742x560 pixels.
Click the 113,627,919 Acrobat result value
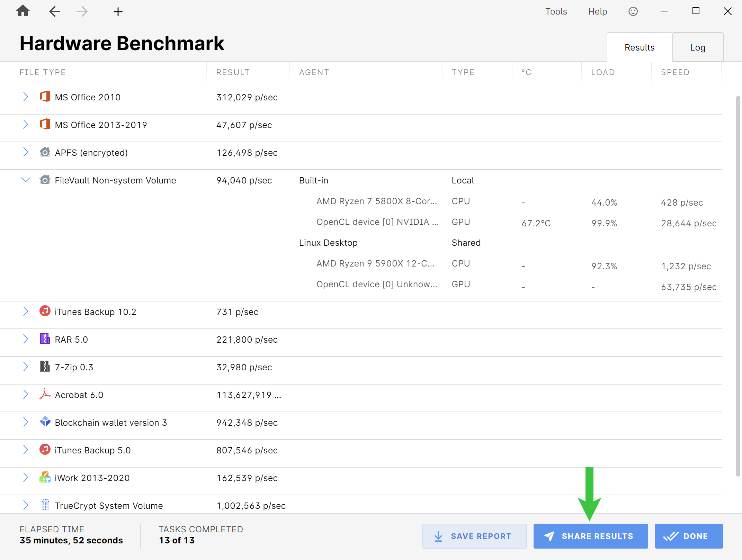pos(249,395)
